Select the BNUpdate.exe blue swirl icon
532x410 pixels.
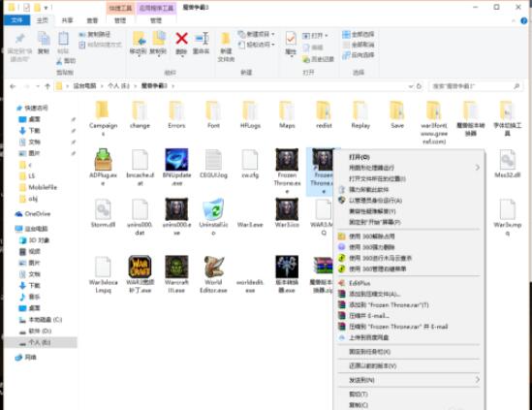click(x=176, y=160)
